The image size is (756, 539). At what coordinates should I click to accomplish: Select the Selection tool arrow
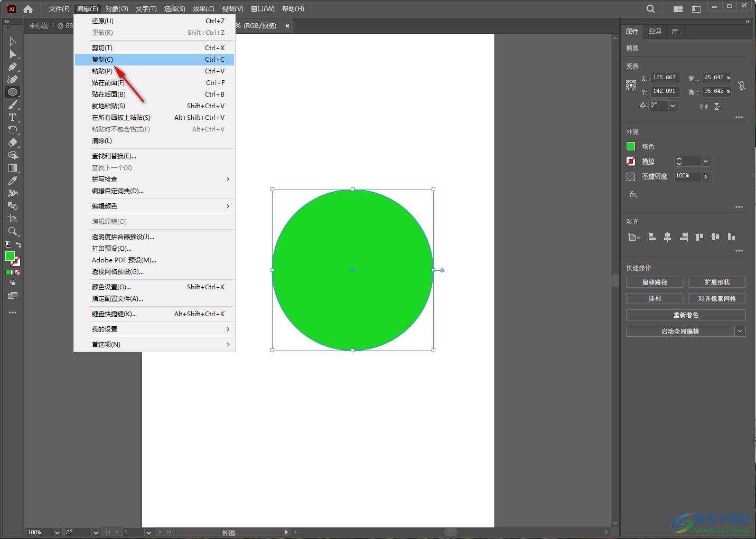pos(13,41)
